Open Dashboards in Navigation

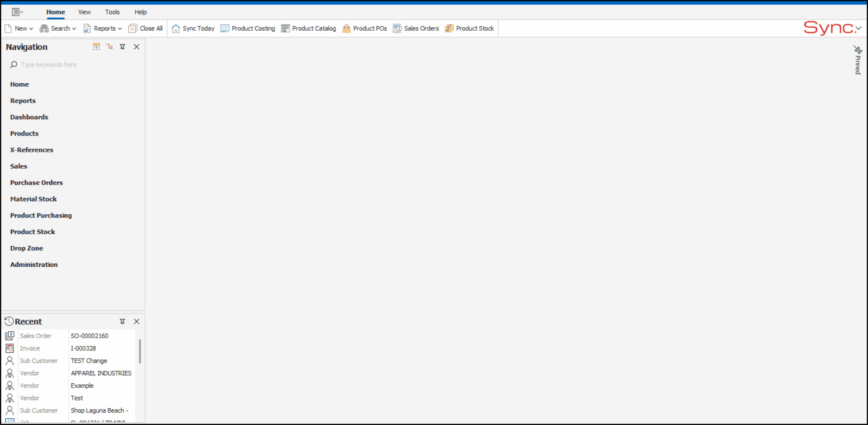pos(29,117)
